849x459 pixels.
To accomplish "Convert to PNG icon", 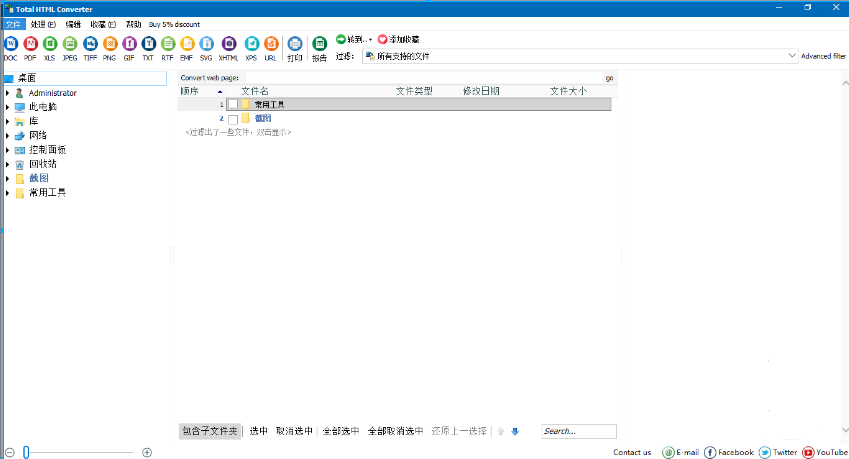I will [x=109, y=43].
